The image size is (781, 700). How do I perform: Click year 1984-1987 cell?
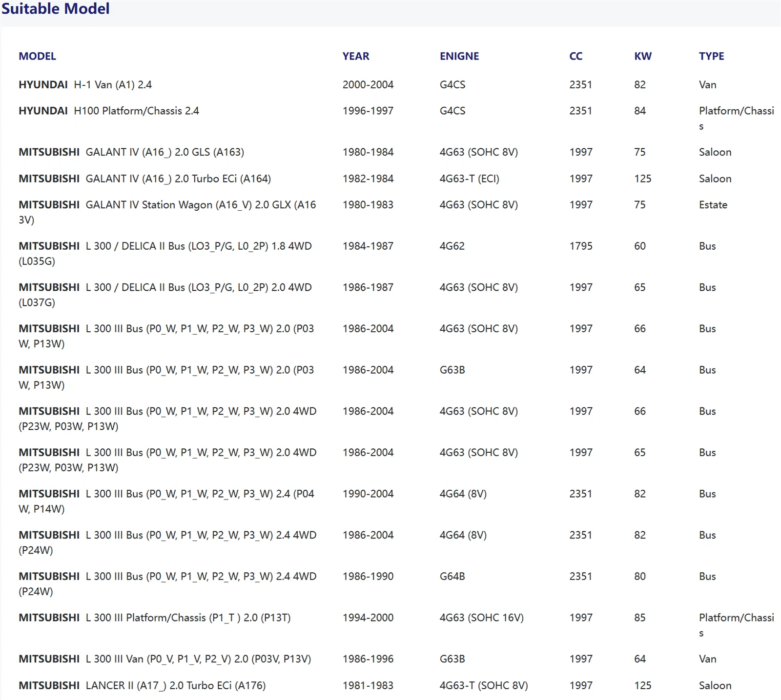point(368,246)
